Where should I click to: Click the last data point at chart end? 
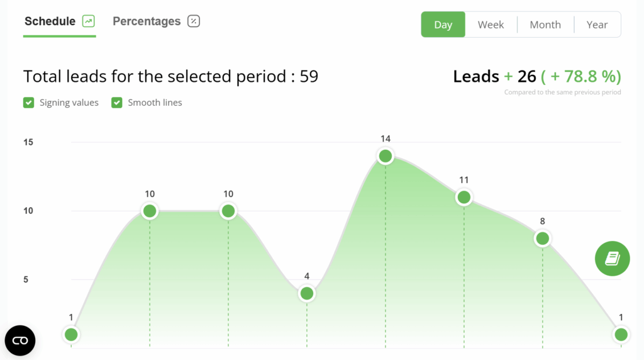click(621, 335)
